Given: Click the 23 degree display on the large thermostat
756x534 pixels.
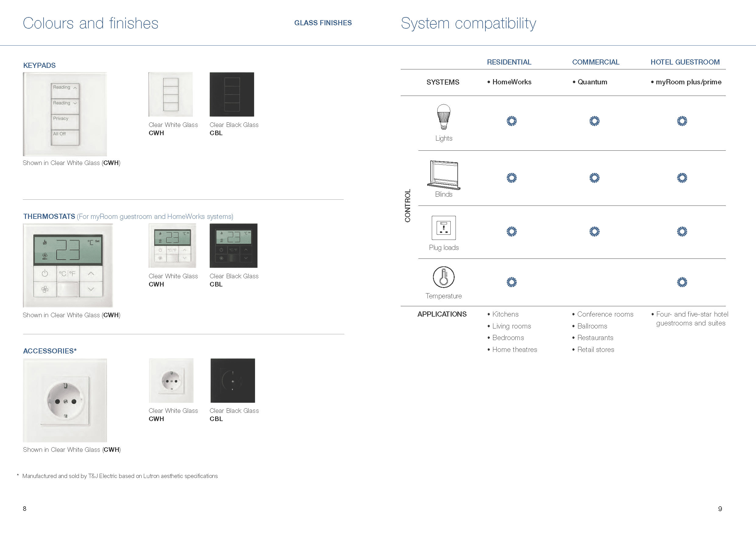Looking at the screenshot, I should coord(68,250).
